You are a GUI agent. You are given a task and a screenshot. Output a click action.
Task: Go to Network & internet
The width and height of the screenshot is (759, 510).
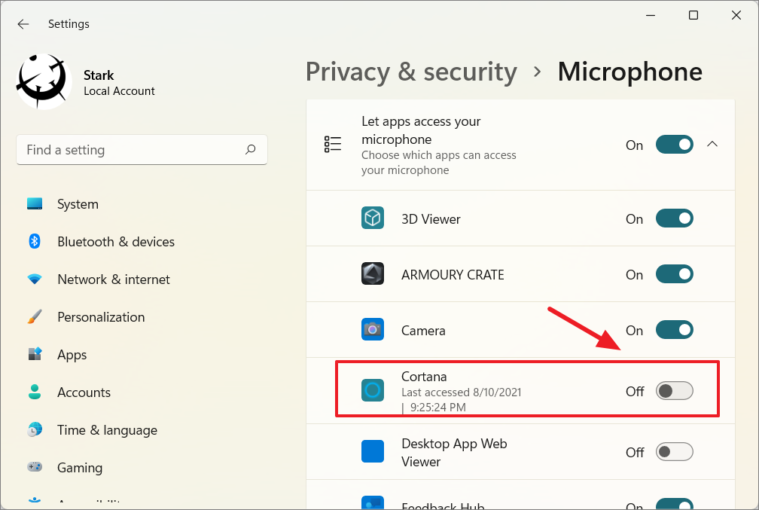(114, 279)
